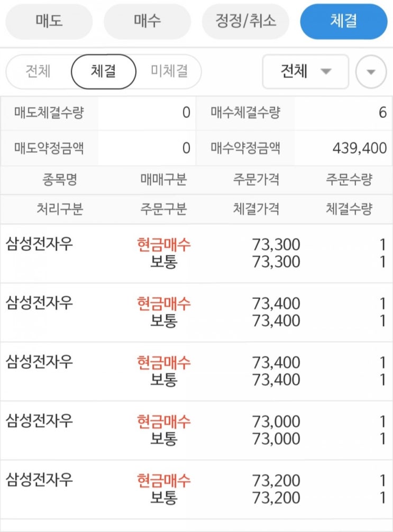393x532 pixels.
Task: Click the 매수약정금액 amount 439,400
Action: click(360, 148)
